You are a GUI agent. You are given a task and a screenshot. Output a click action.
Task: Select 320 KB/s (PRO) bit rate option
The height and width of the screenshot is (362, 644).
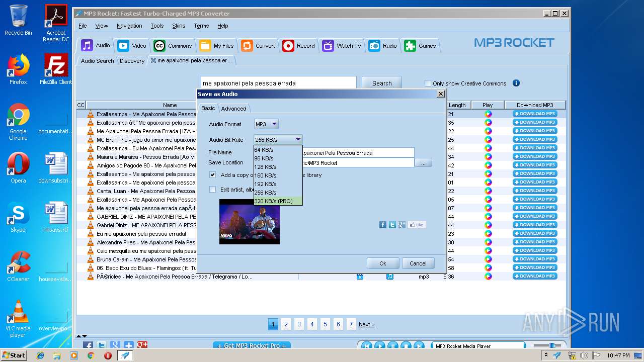(278, 201)
